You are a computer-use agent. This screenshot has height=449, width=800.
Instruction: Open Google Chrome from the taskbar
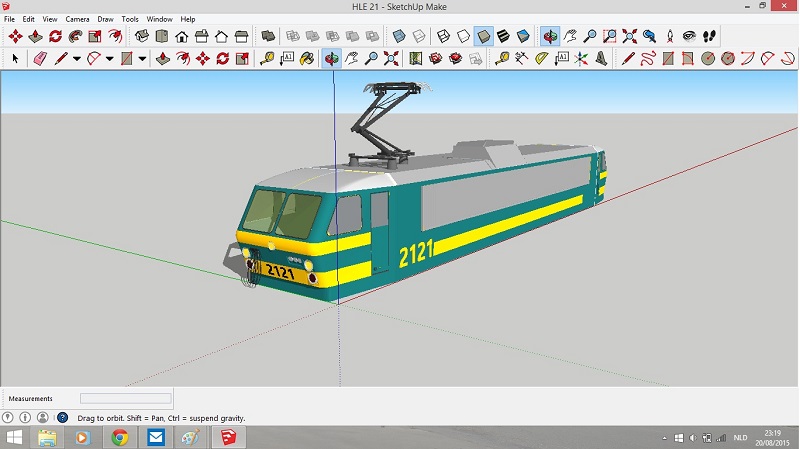119,438
